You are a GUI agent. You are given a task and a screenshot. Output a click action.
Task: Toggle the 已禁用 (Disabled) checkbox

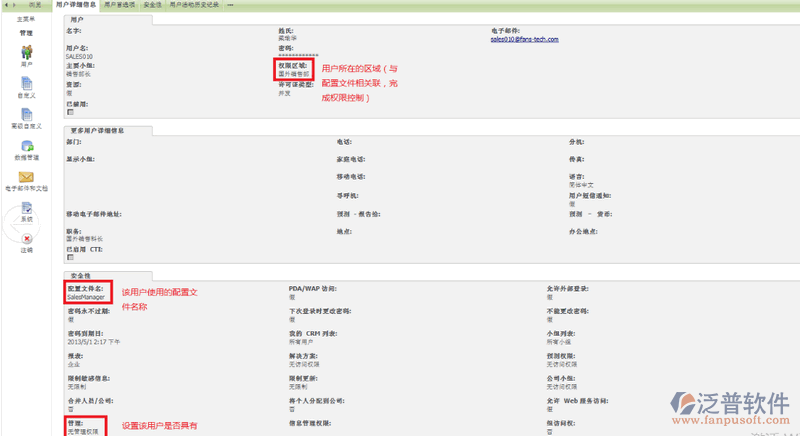pyautogui.click(x=70, y=111)
